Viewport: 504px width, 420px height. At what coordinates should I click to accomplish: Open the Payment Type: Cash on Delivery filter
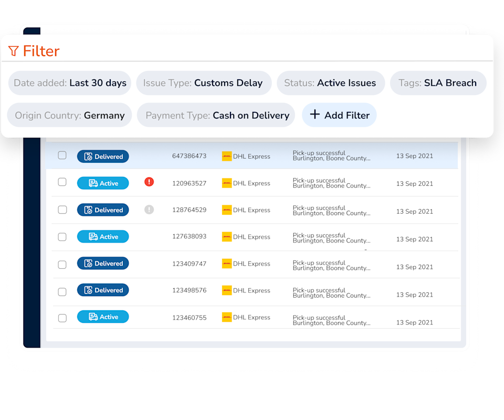coord(216,115)
